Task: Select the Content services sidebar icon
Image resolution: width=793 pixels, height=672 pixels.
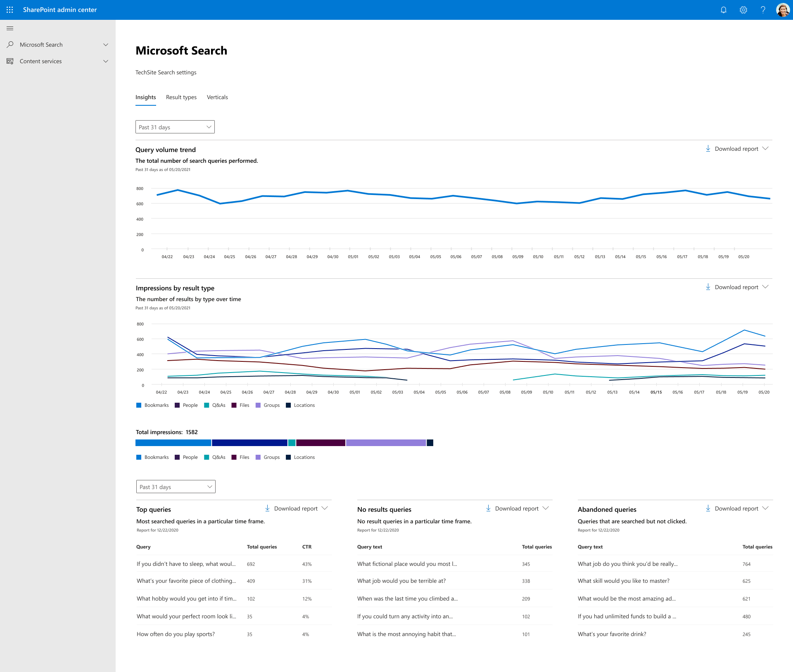Action: coord(10,61)
